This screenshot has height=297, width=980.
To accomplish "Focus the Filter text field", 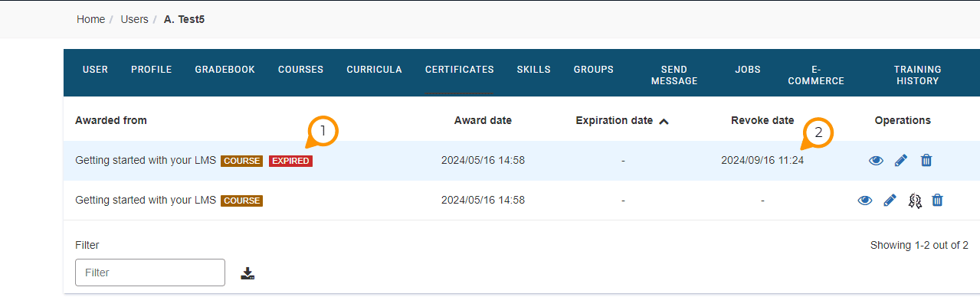I will (150, 273).
